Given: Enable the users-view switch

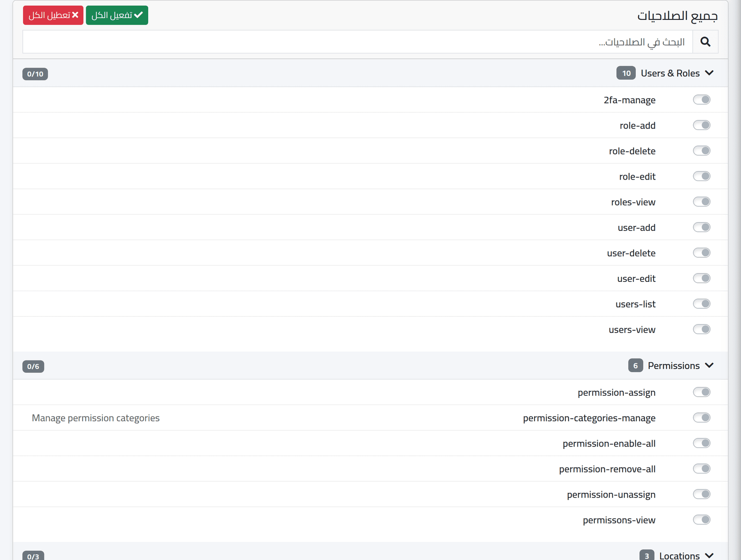Looking at the screenshot, I should point(702,329).
